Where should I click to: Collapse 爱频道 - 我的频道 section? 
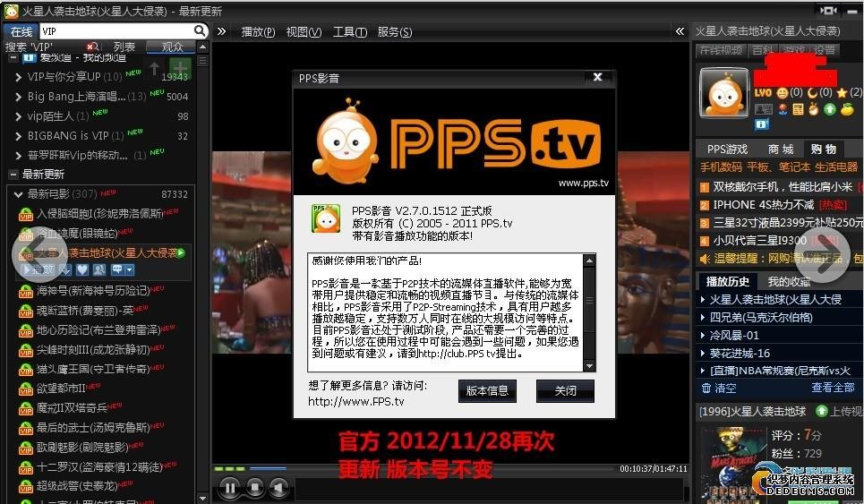[13, 58]
